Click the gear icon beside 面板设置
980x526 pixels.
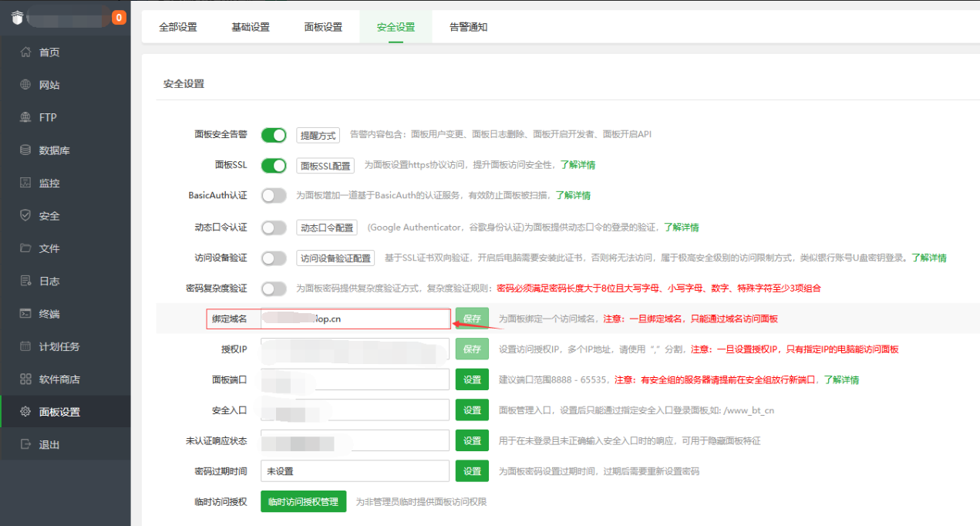click(x=25, y=412)
